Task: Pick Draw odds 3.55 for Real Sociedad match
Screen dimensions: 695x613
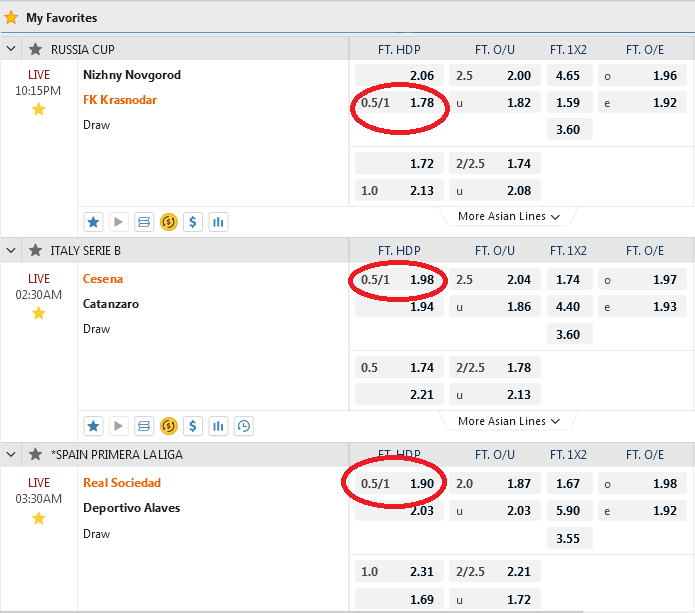Action: point(568,538)
